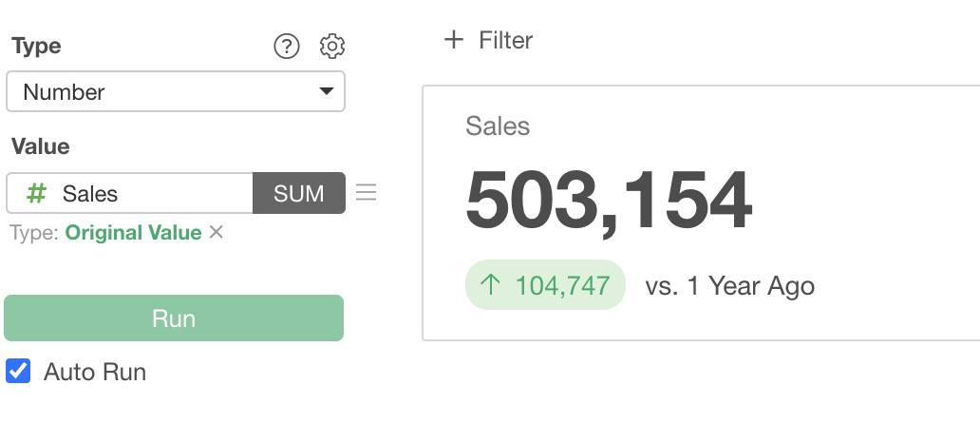Remove Original Value with the X icon
The image size is (980, 424).
(x=217, y=232)
